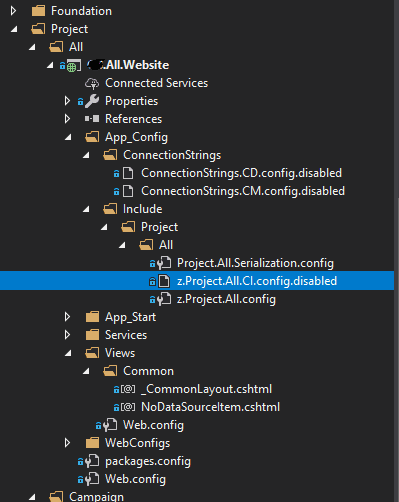Click the All.Website web project icon
Image resolution: width=399 pixels, height=502 pixels.
[x=73, y=65]
